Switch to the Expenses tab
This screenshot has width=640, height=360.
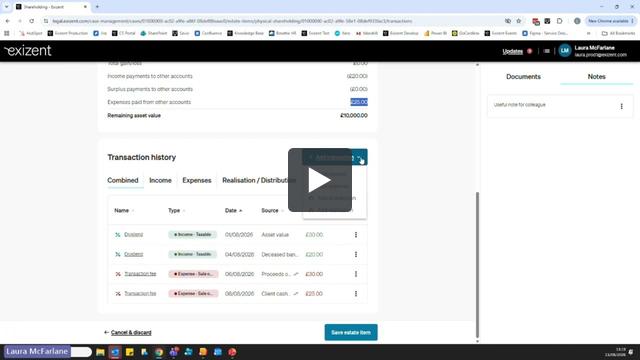pos(197,180)
